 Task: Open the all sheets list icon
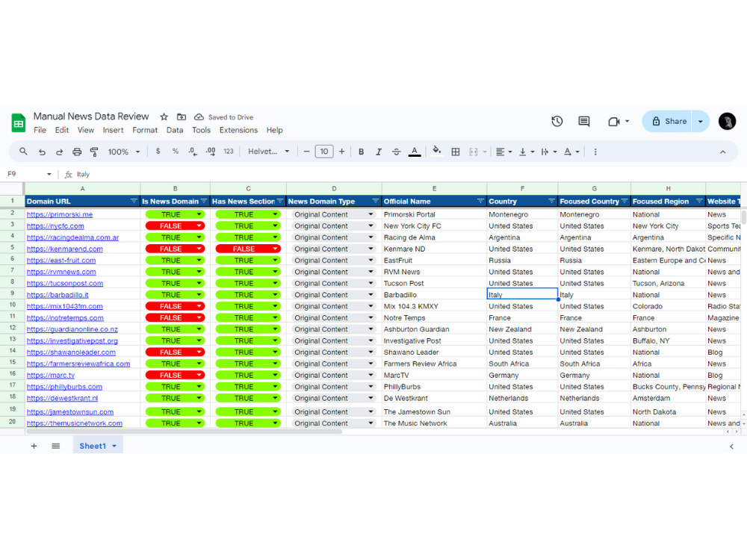(56, 447)
